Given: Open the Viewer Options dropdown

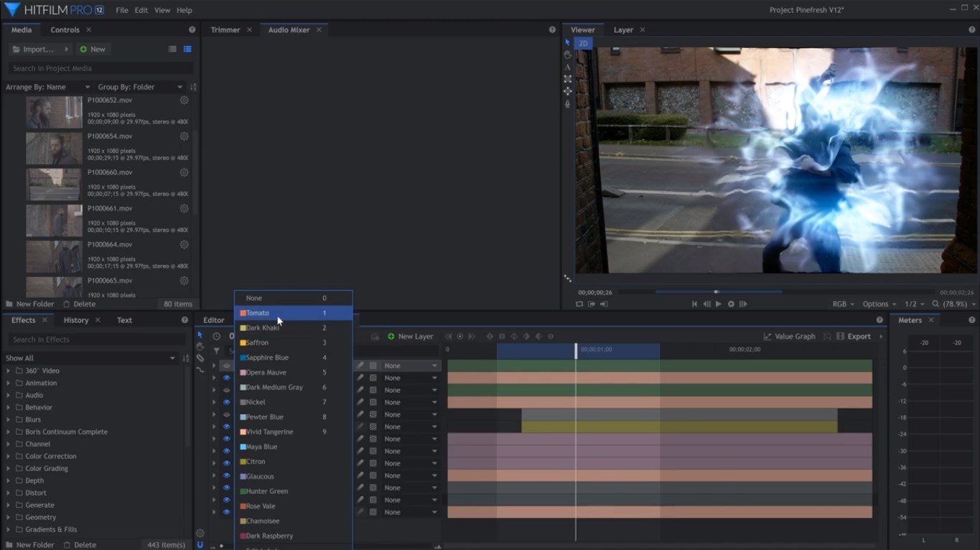Looking at the screenshot, I should (x=879, y=304).
